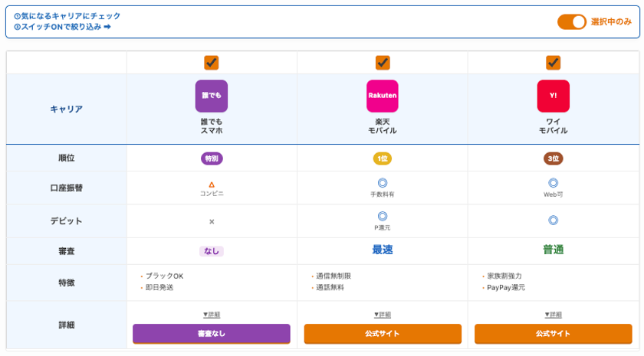
Task: Click the double-circle icon above 手数料有
Action: (383, 183)
